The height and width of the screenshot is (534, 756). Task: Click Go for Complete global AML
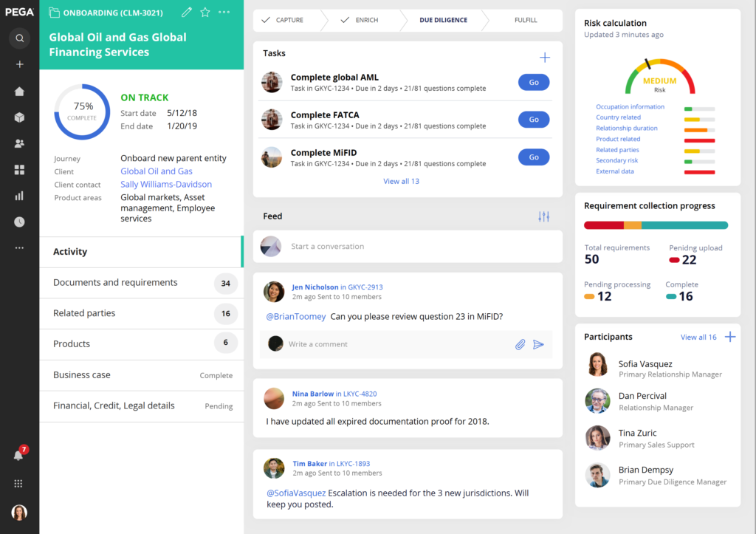pos(534,83)
